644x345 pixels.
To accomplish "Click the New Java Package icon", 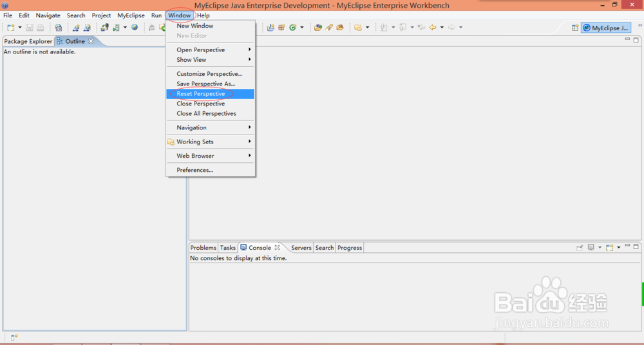I will click(x=282, y=28).
